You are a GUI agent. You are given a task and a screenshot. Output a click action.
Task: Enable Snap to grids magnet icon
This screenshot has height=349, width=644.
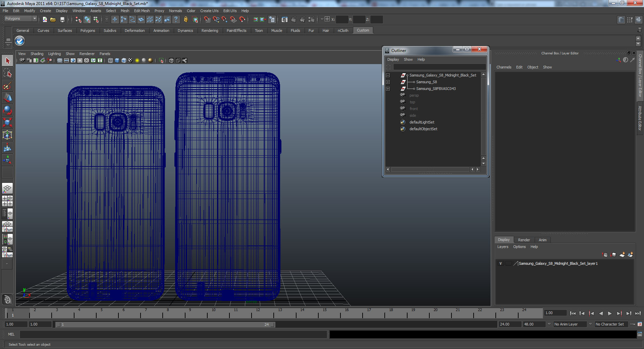tap(207, 19)
